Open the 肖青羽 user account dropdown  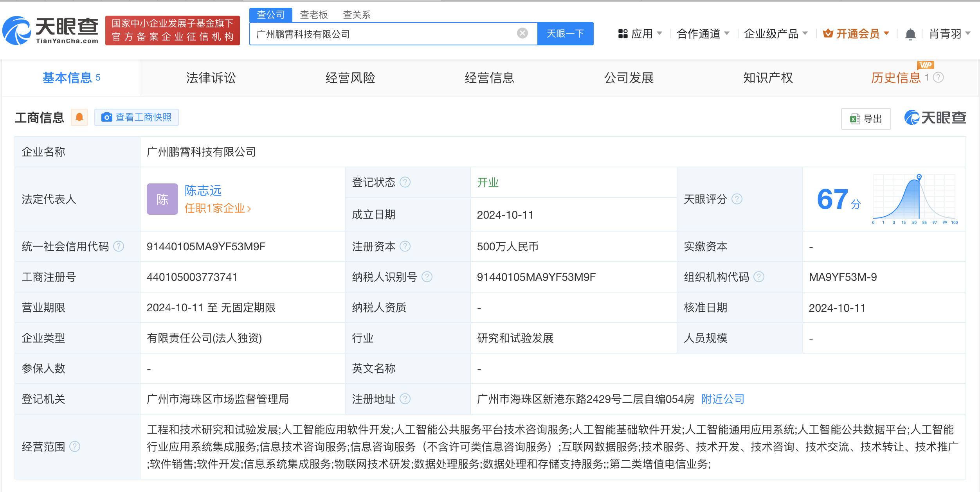point(950,34)
